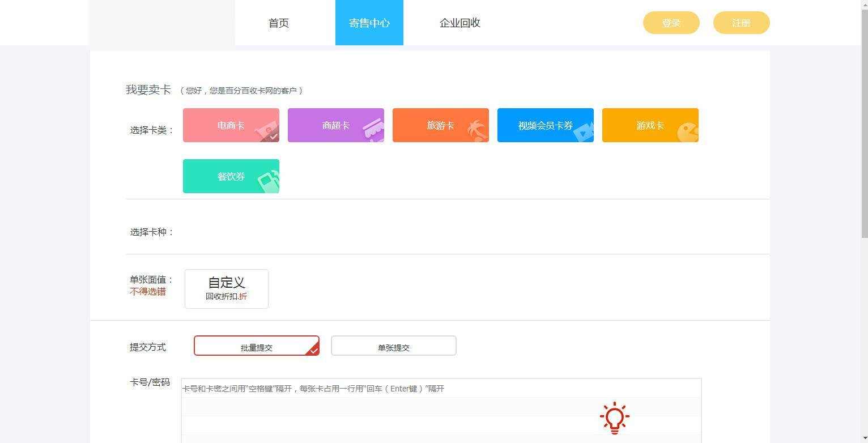The width and height of the screenshot is (868, 443).
Task: Select 批量提交 submission mode
Action: pos(256,346)
